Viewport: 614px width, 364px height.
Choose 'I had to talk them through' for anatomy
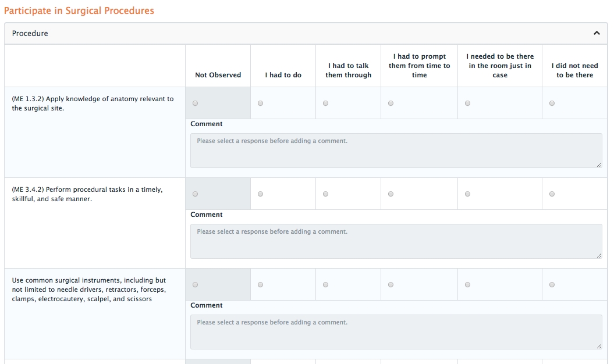(325, 104)
